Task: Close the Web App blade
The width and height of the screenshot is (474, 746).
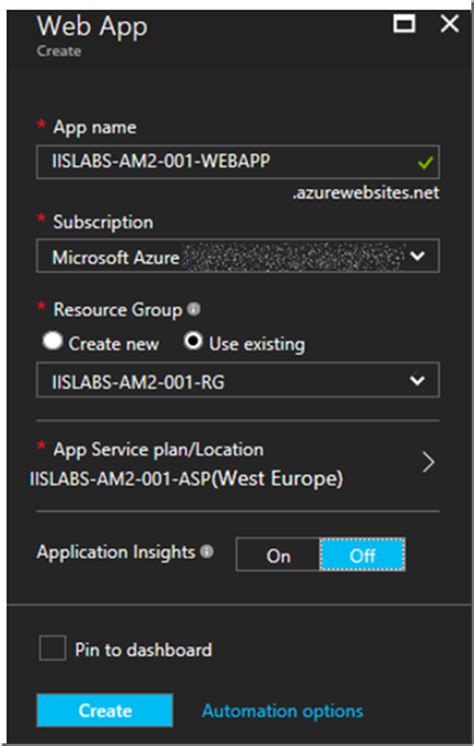Action: tap(449, 23)
